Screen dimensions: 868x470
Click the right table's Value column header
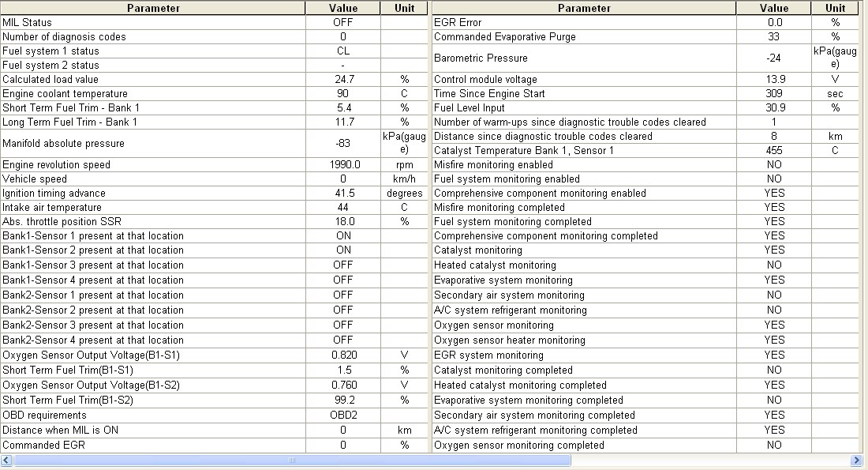(774, 8)
